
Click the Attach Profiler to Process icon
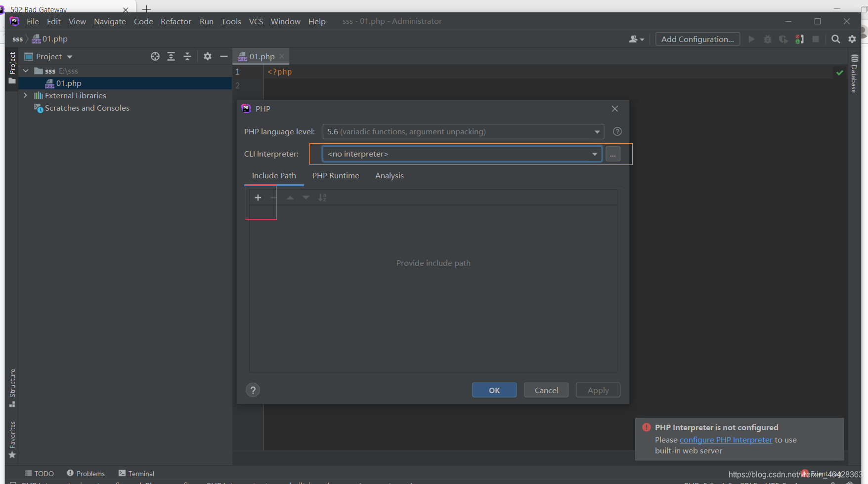point(799,39)
